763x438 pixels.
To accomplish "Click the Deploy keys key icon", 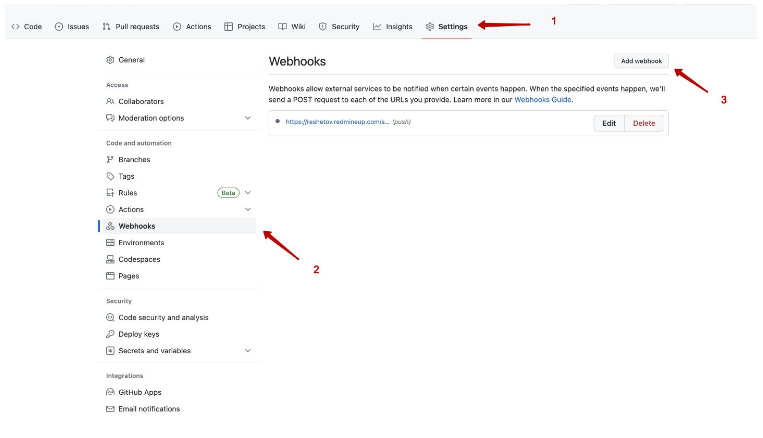I will (x=110, y=334).
